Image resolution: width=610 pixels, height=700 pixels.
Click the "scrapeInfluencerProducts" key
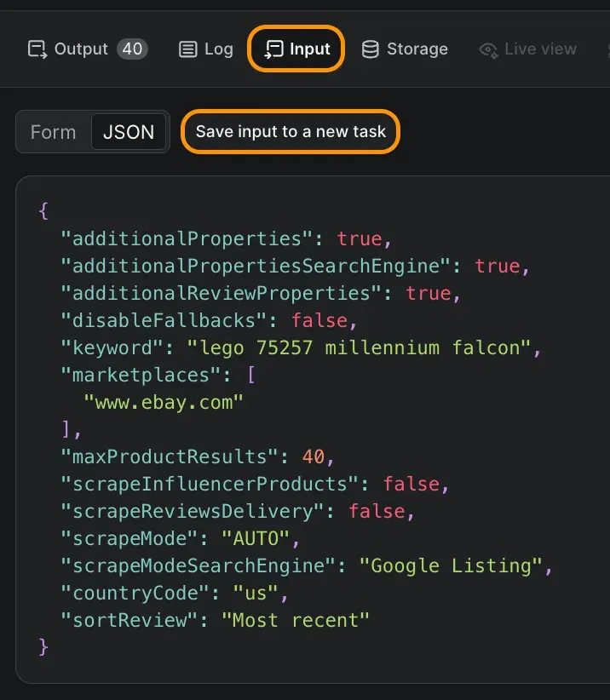click(210, 484)
